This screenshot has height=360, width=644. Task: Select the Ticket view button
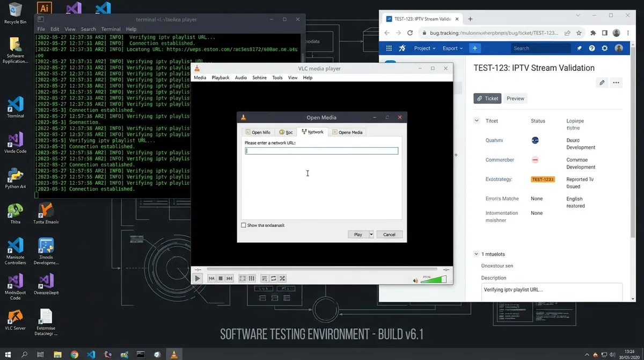[487, 98]
